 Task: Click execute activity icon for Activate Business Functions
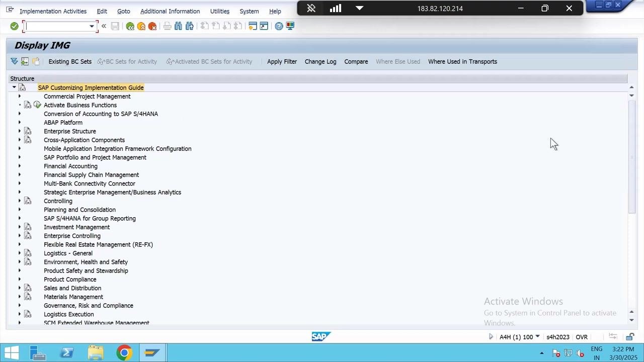point(37,105)
